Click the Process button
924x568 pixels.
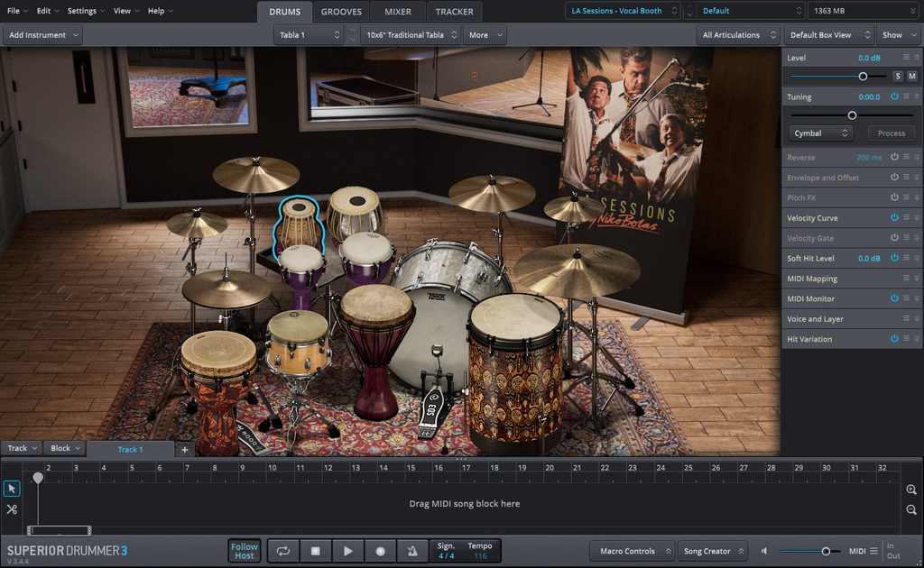(x=892, y=133)
